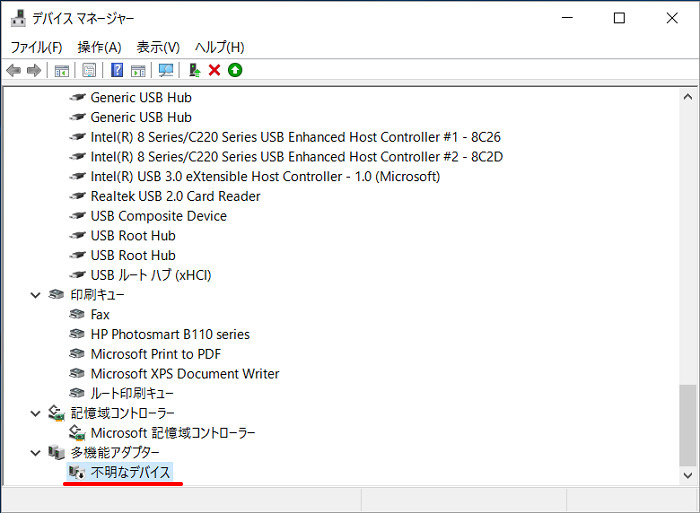Click the 多機能アダプター category icon

57,452
